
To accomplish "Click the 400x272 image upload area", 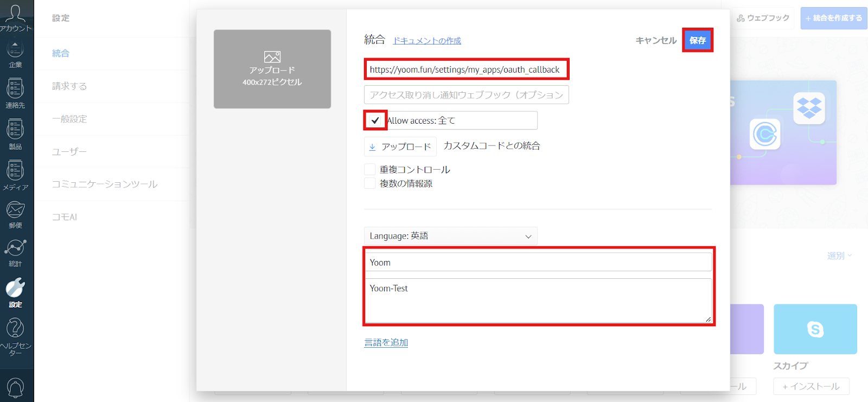I will (272, 69).
